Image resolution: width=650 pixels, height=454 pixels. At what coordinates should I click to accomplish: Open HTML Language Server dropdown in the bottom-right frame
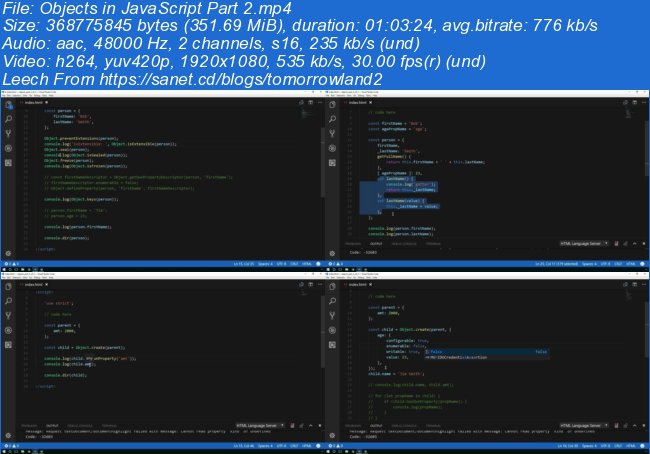pos(584,426)
